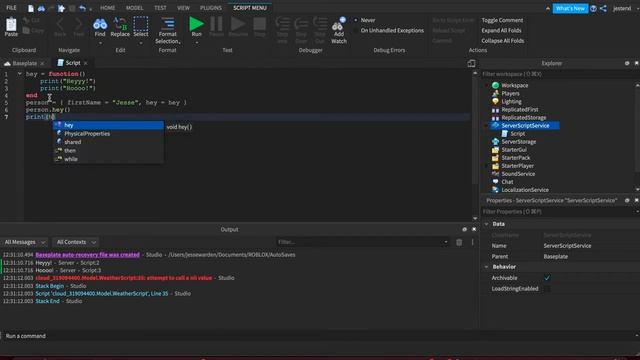Image resolution: width=640 pixels, height=360 pixels.
Task: Clear output with trash icon
Action: click(x=459, y=242)
